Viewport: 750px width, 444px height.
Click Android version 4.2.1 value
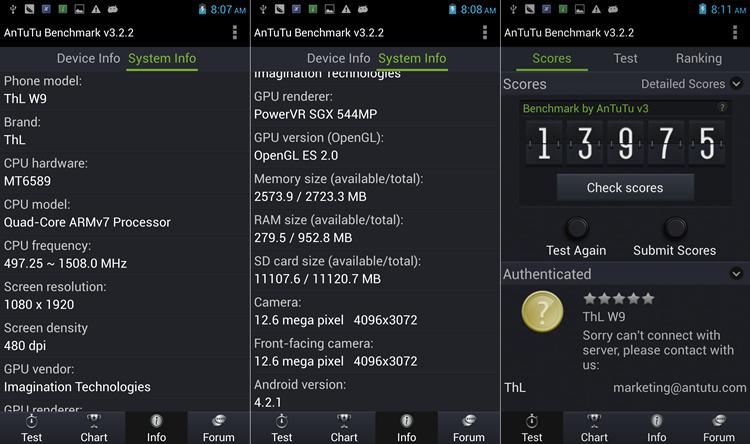268,402
